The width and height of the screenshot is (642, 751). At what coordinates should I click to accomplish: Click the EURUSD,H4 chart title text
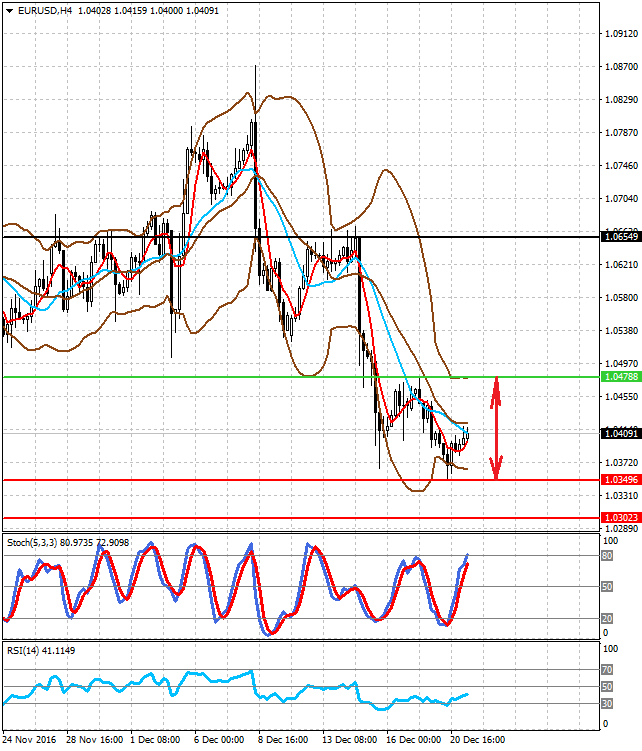click(x=45, y=11)
